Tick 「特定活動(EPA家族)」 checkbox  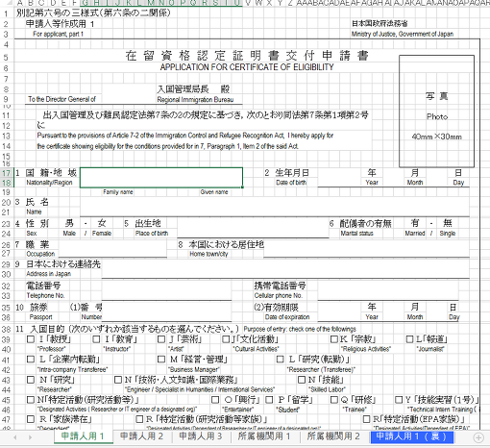pos(367,419)
